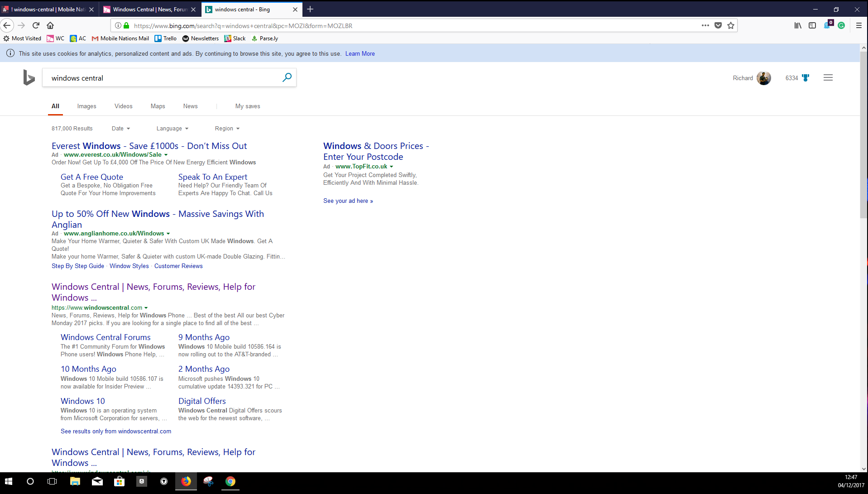Image resolution: width=868 pixels, height=494 pixels.
Task: Open a new browser tab with plus
Action: point(310,9)
